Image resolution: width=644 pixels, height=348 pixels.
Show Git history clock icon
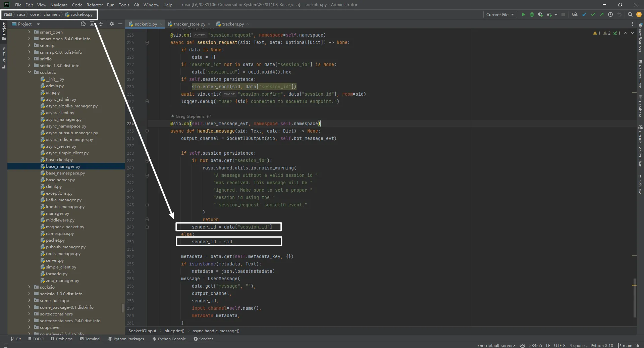(610, 14)
